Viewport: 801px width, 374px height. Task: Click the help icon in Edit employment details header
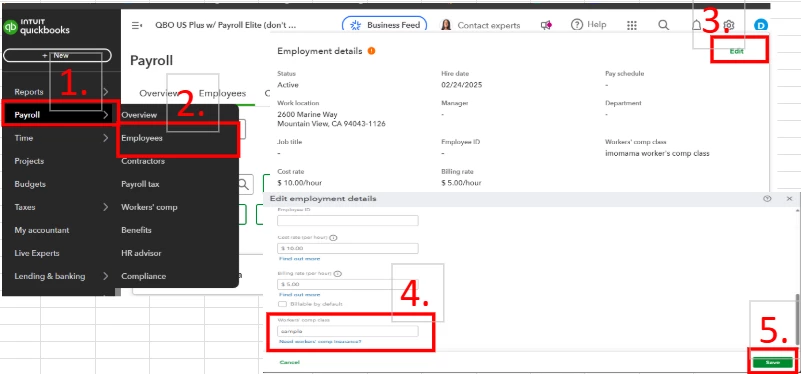(x=767, y=198)
